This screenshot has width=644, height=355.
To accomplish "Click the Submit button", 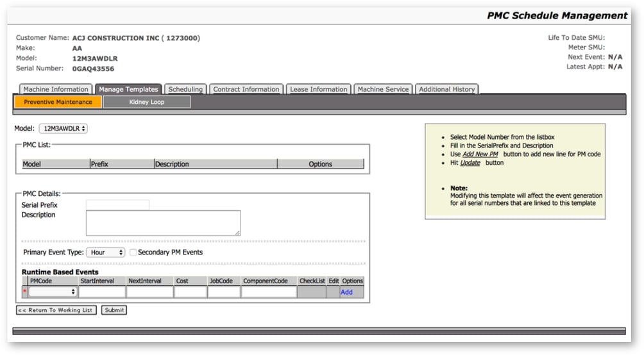I will pos(114,310).
